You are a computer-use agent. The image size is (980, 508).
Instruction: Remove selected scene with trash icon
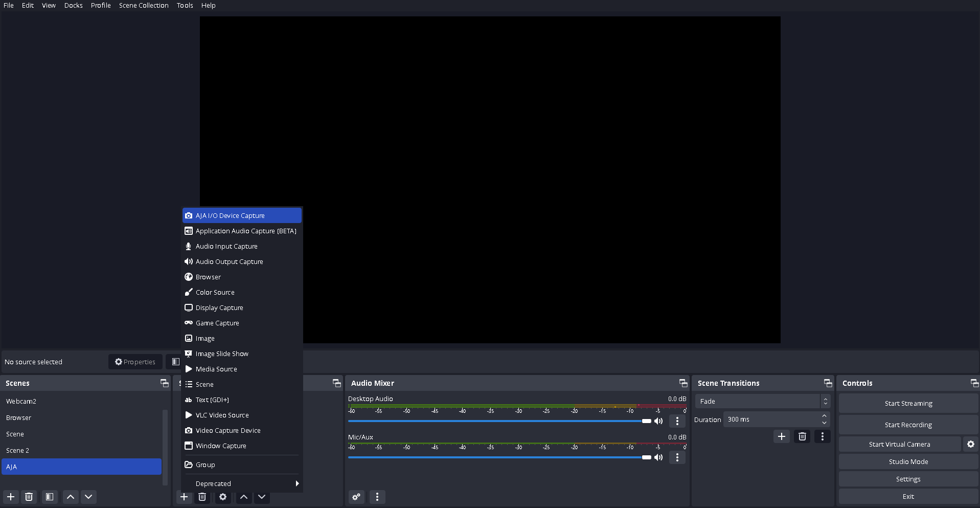click(x=29, y=497)
